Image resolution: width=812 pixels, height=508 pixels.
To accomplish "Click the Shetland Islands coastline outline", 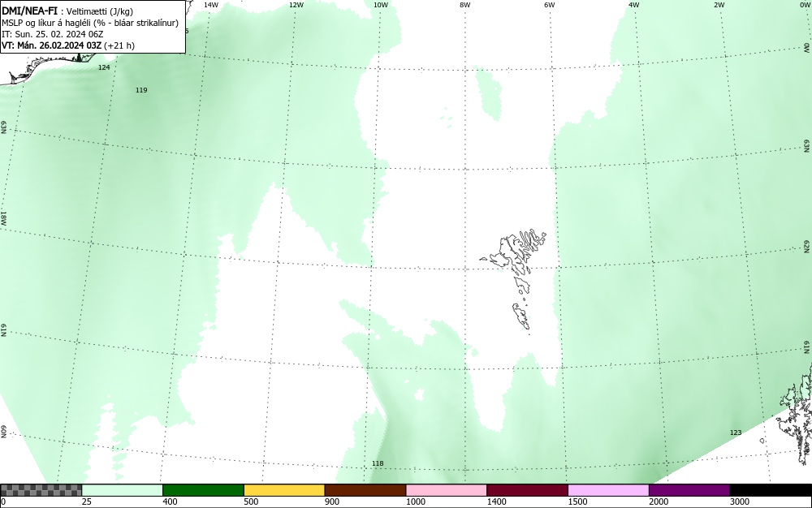I will [x=797, y=414].
